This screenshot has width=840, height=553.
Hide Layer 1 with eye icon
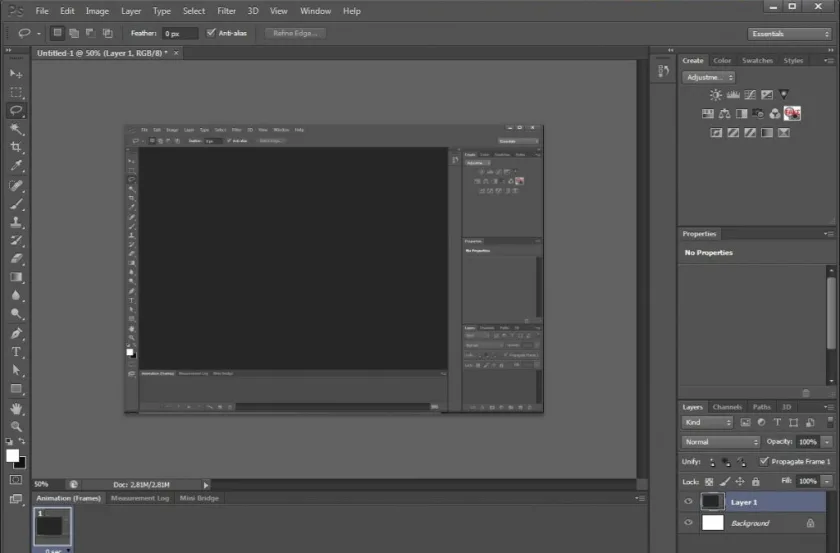(688, 502)
